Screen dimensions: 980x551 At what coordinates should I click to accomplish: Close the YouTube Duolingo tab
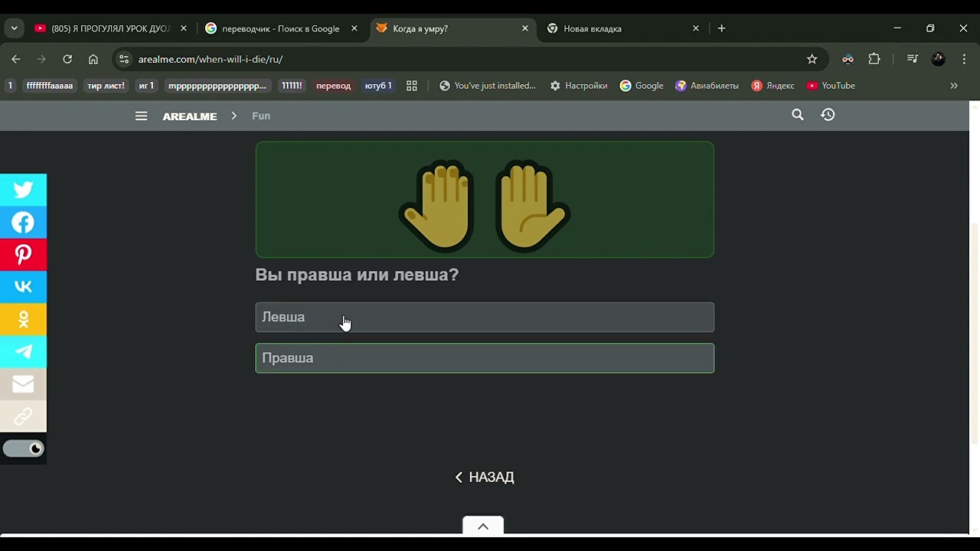(183, 28)
